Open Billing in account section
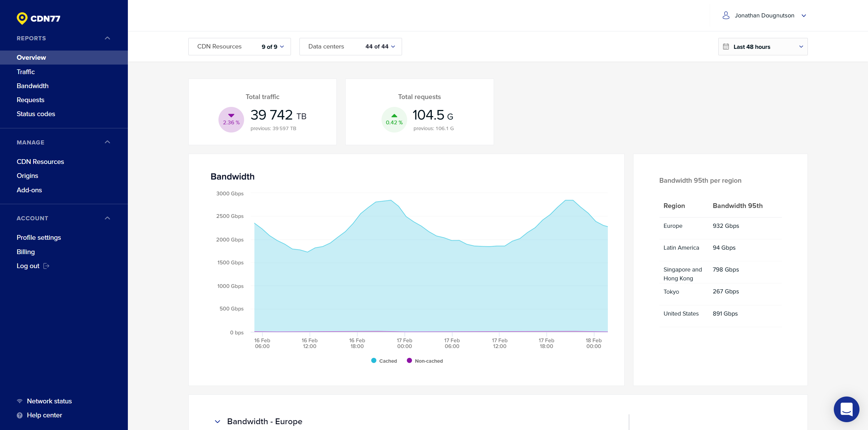The width and height of the screenshot is (868, 430). tap(26, 252)
